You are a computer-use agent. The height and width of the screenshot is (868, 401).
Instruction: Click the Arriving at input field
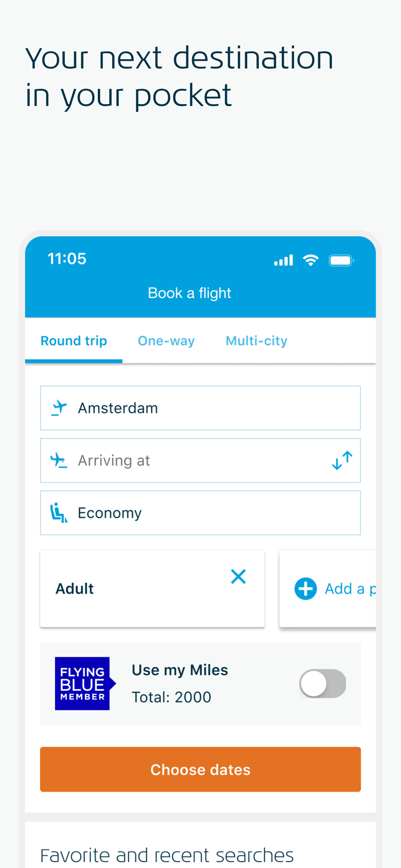tap(174, 460)
